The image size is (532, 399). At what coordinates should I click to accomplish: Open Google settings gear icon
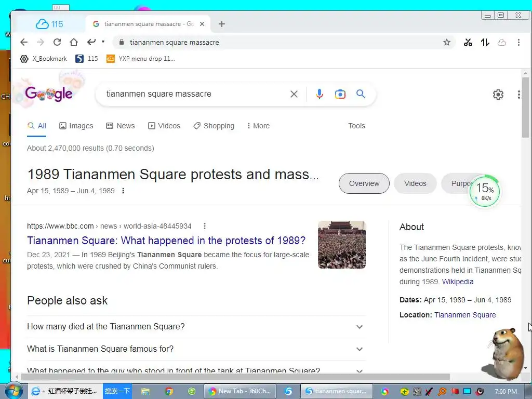pyautogui.click(x=498, y=95)
